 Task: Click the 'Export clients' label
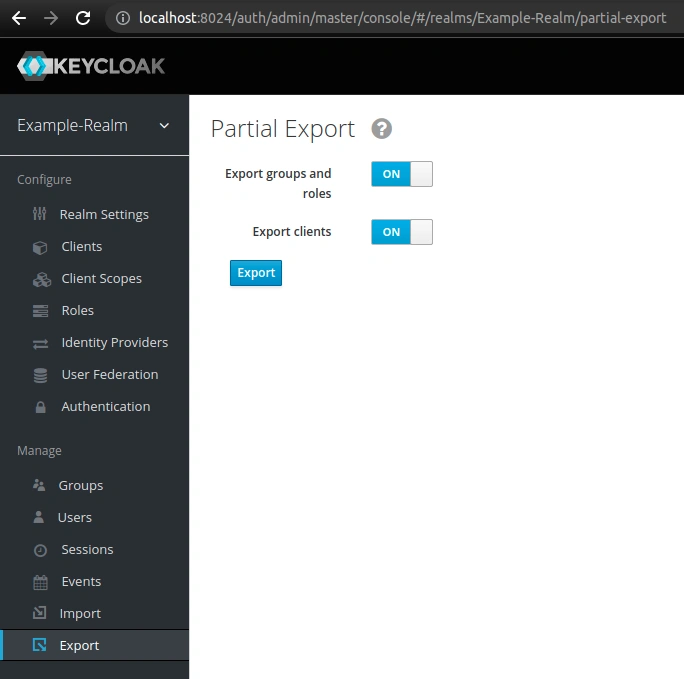click(x=292, y=232)
